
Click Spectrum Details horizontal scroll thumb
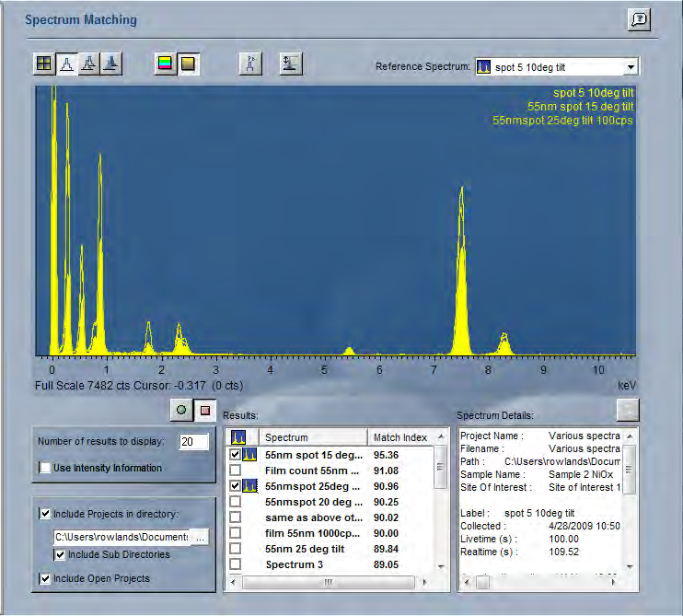482,582
